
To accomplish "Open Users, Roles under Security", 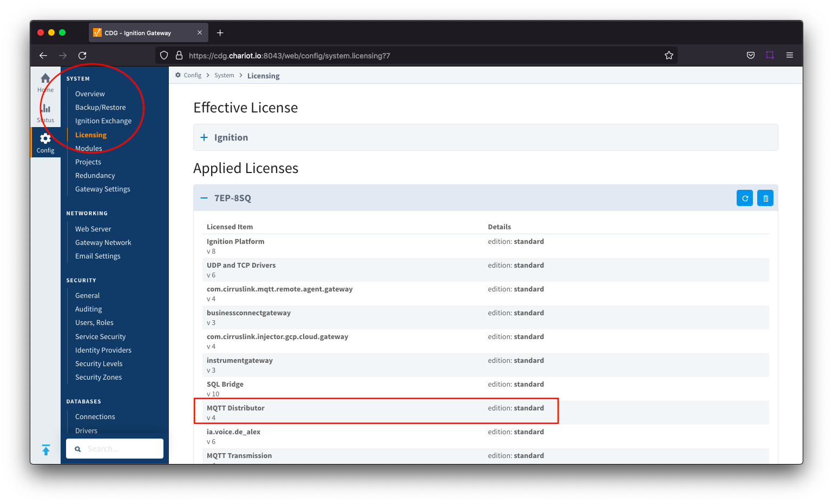I will click(x=94, y=322).
